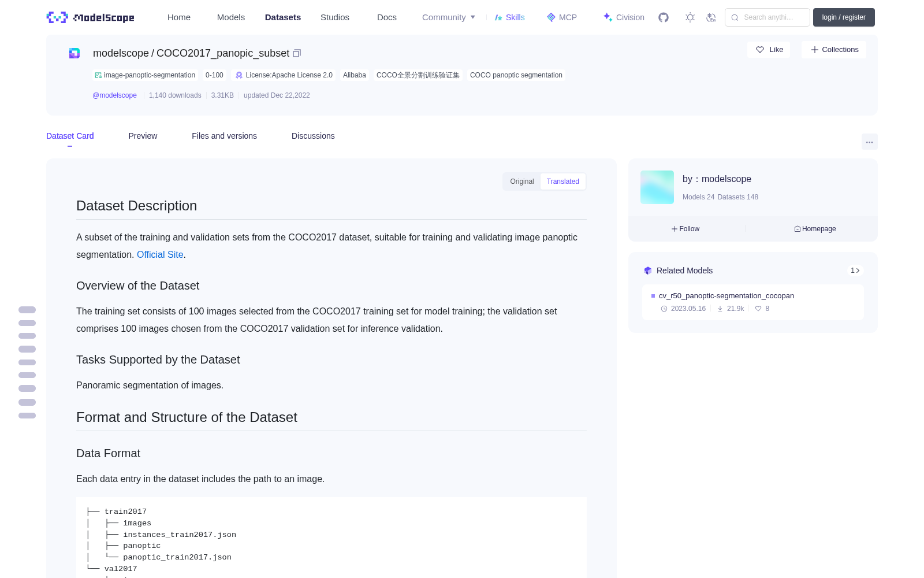Click the search magnifier icon

click(x=735, y=17)
